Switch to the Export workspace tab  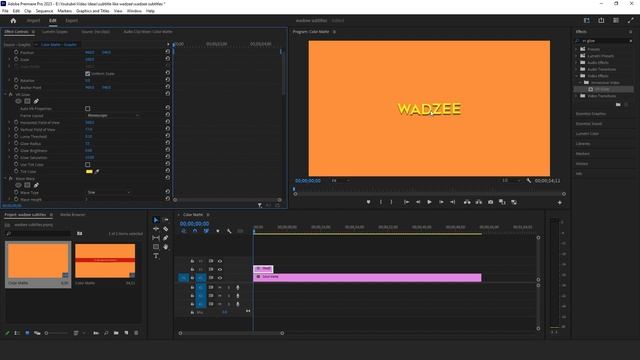coord(71,20)
